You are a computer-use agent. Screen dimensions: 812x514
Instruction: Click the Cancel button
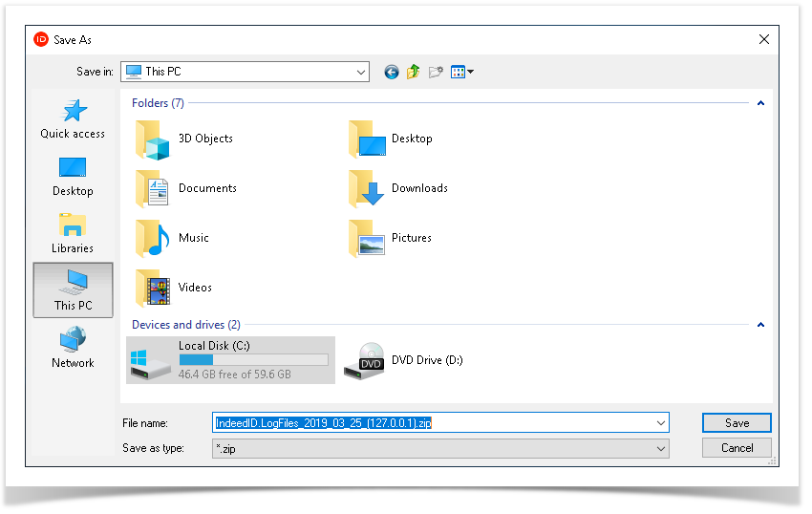tap(737, 448)
